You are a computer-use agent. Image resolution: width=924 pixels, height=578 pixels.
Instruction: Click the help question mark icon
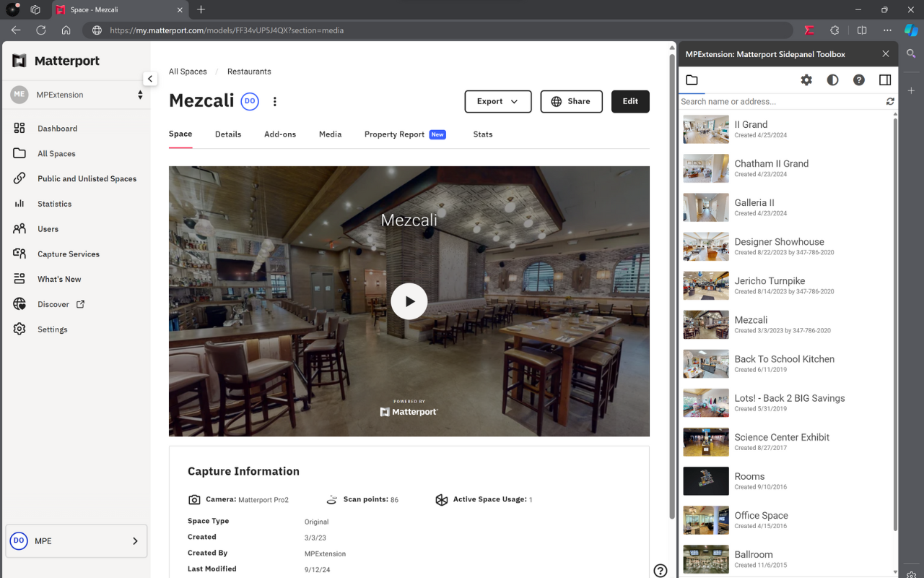859,80
